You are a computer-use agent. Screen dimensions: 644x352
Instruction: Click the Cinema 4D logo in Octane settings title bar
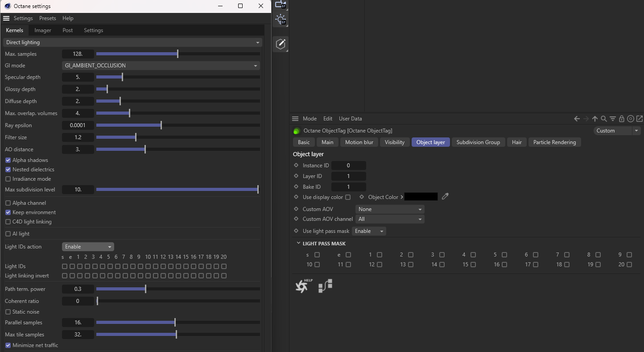pos(8,6)
